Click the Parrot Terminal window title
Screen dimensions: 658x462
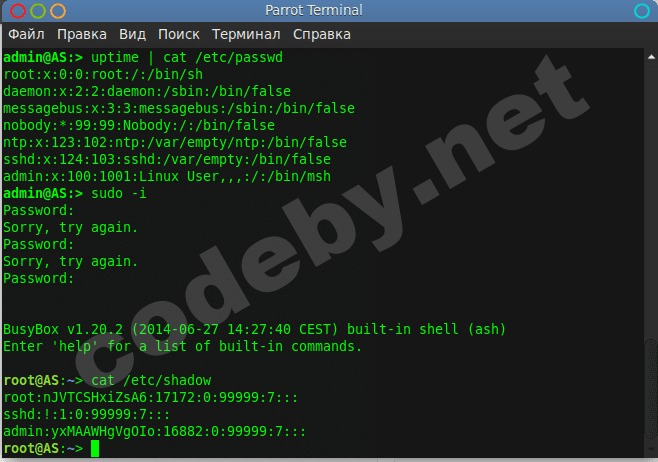pos(313,10)
